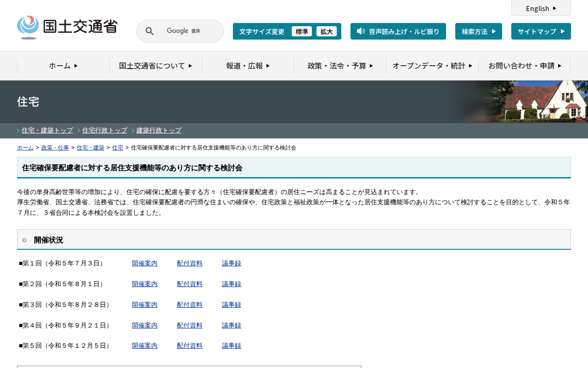Image resolution: width=588 pixels, height=368 pixels.
Task: Open 配付資料 for the 第3回 meeting
Action: [x=189, y=305]
